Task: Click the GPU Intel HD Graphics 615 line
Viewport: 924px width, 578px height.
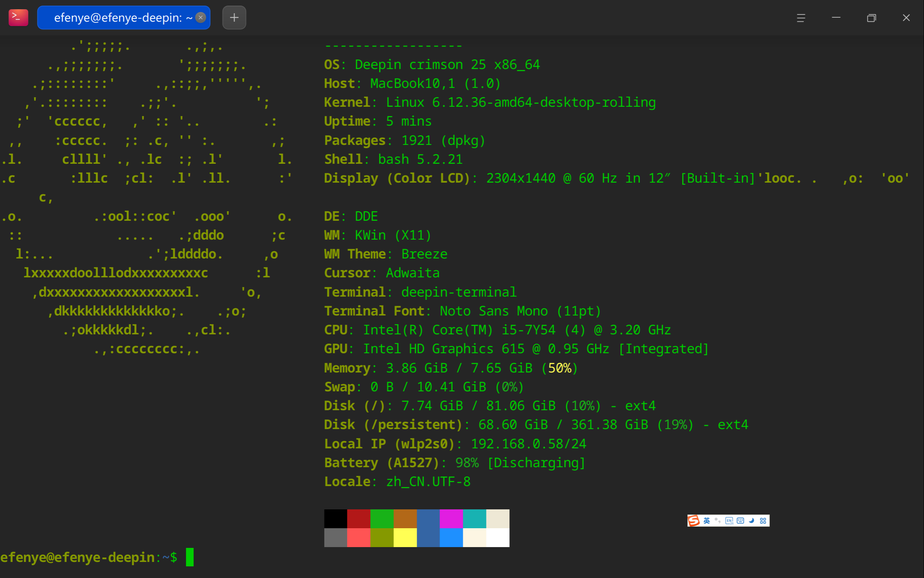Action: coord(517,349)
